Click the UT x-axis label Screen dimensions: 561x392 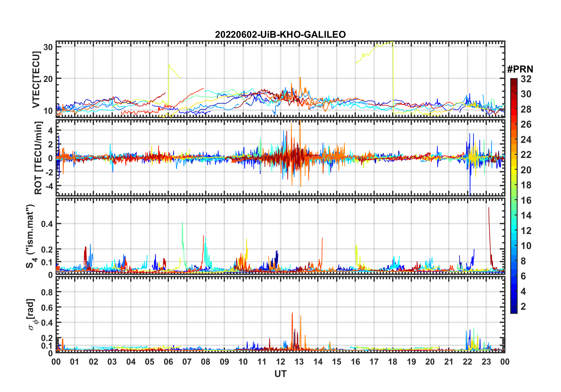point(280,374)
